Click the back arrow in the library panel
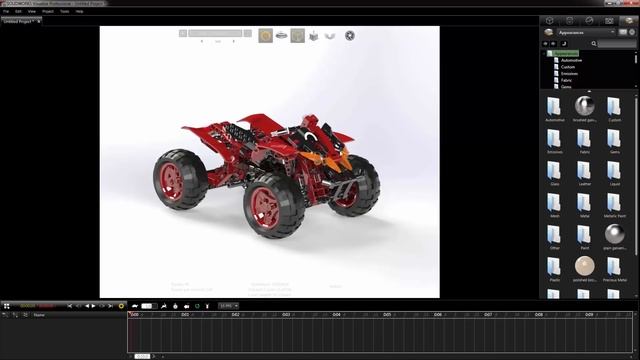This screenshot has height=360, width=640. 545,44
